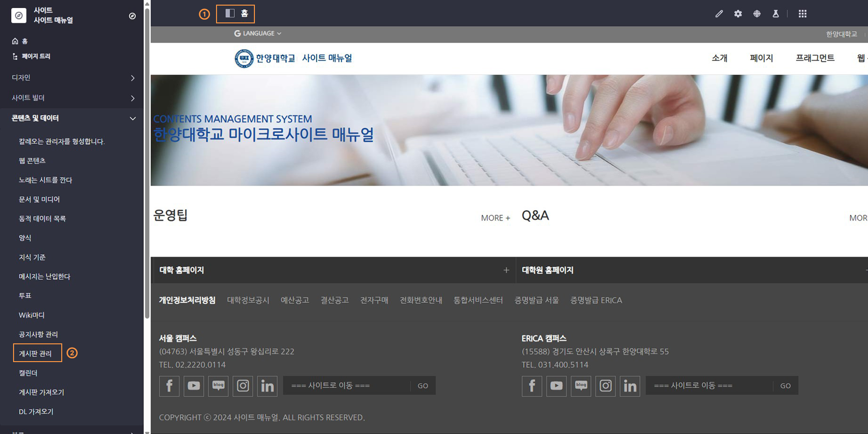Viewport: 868px width, 434px height.
Task: Open the 개인정보처리방침 footer link
Action: click(188, 300)
